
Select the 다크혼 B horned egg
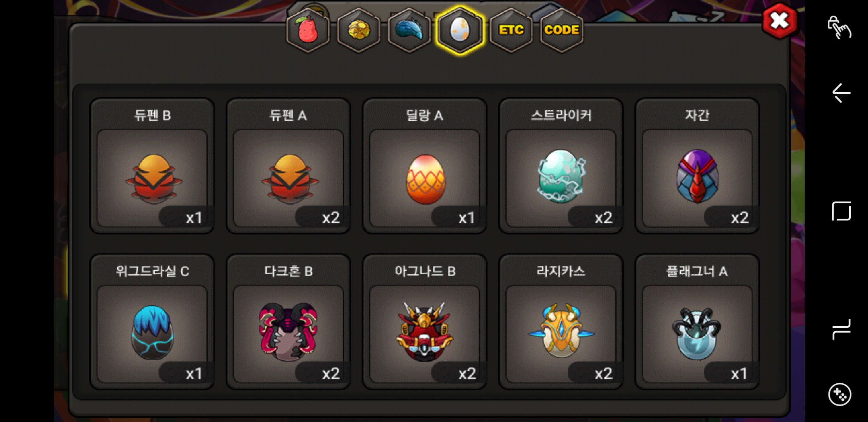(288, 322)
